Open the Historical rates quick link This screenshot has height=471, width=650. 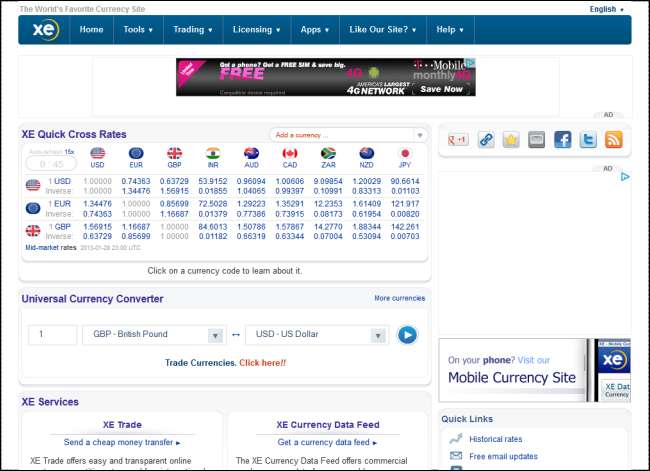pyautogui.click(x=496, y=439)
